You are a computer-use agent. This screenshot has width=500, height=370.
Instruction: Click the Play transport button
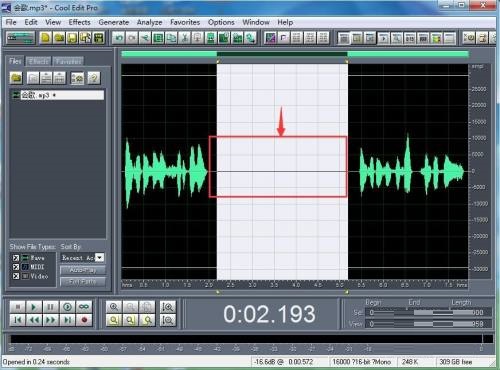(34, 307)
